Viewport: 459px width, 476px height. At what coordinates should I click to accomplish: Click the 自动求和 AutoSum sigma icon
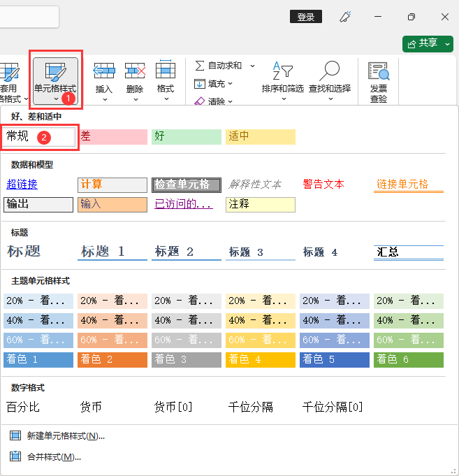pos(199,66)
